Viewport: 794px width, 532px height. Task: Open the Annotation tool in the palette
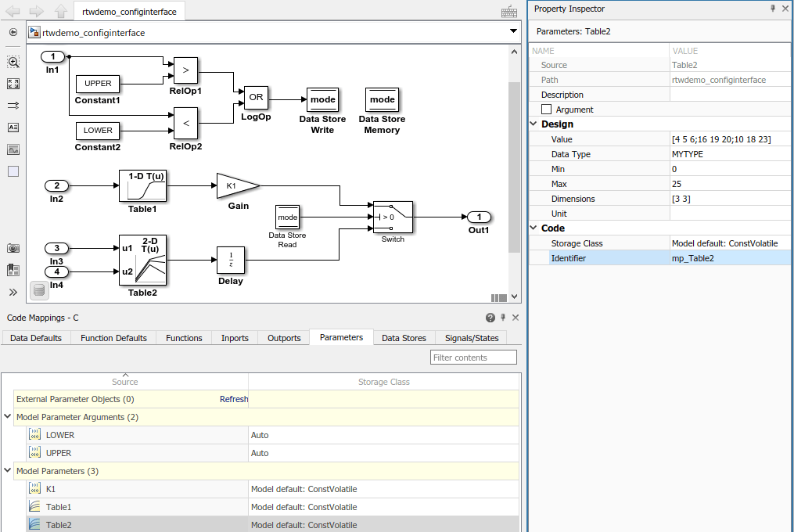click(x=13, y=128)
